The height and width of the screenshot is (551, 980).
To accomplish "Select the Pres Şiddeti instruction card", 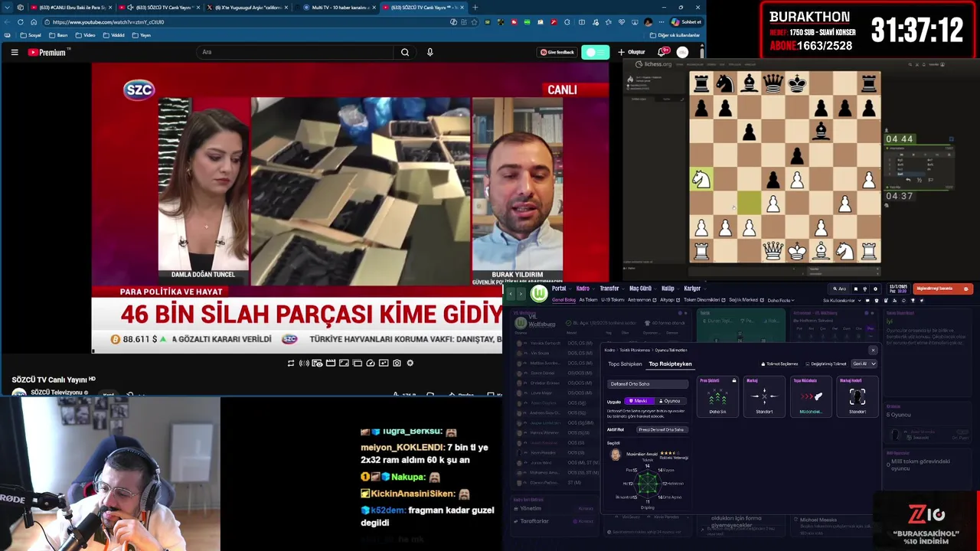I will pos(717,396).
